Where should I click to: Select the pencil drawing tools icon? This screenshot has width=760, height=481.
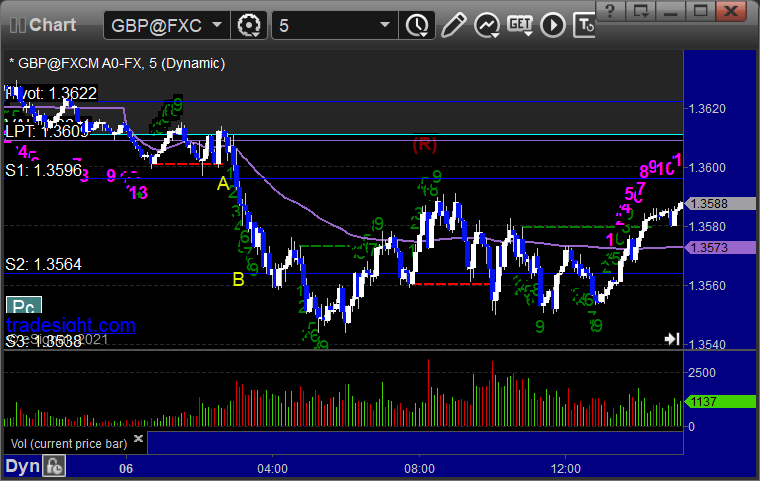(454, 25)
